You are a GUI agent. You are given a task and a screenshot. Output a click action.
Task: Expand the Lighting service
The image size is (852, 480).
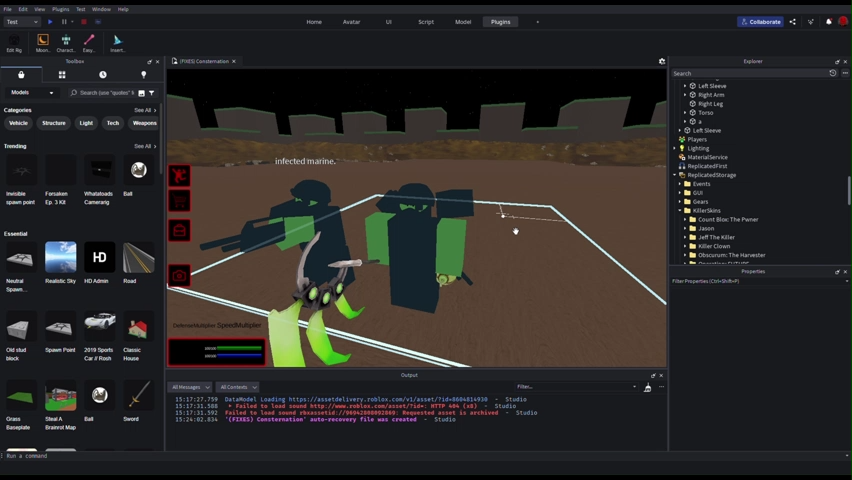click(675, 148)
